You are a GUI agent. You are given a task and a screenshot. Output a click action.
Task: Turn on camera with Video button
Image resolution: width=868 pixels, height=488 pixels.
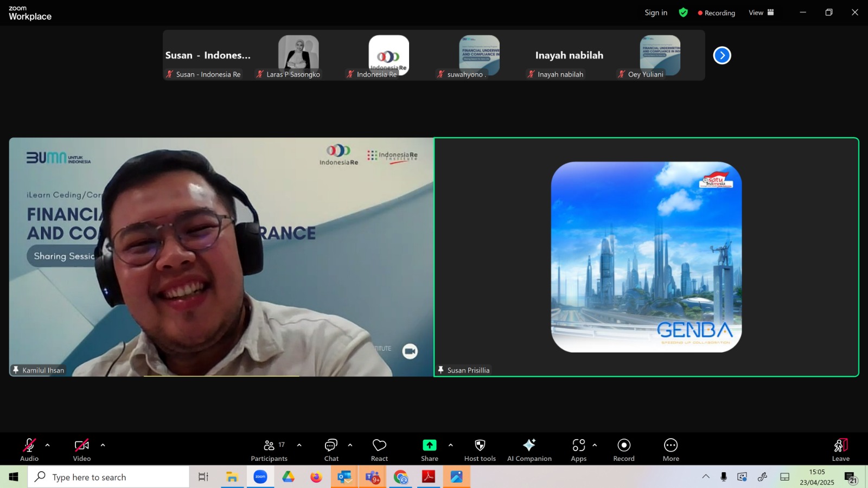(x=82, y=450)
